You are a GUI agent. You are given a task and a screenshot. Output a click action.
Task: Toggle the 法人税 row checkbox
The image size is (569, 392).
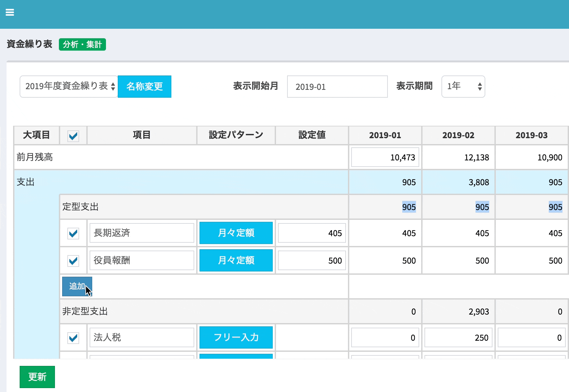[x=73, y=338]
